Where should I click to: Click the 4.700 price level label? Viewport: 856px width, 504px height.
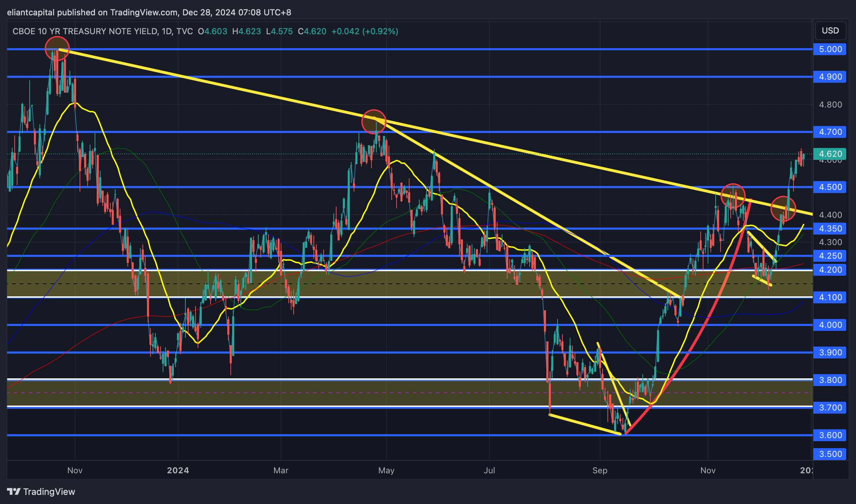(830, 132)
